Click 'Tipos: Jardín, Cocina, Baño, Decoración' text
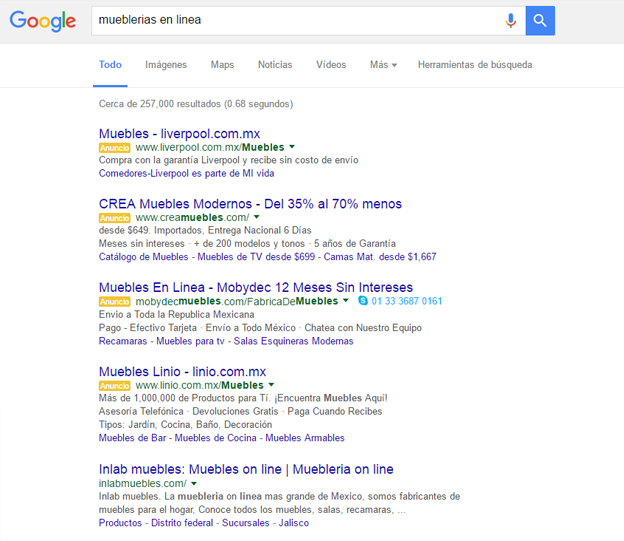Viewport: 624px width, 541px height. point(185,424)
